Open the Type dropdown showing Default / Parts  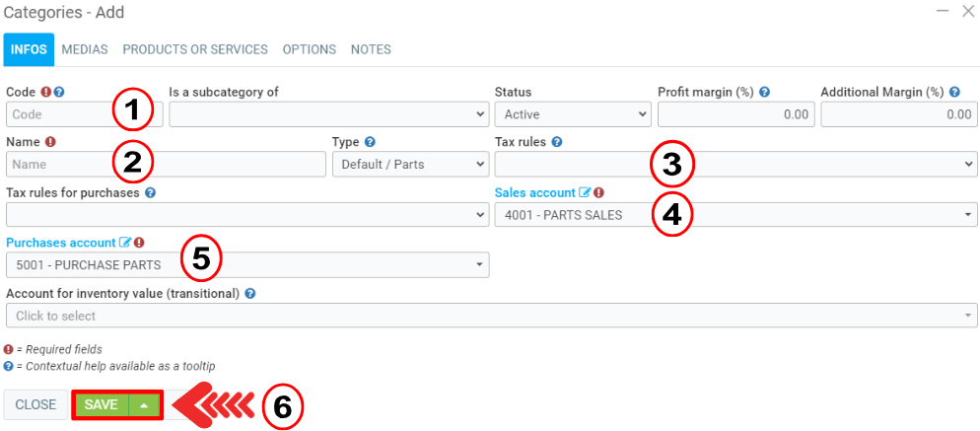coord(410,165)
